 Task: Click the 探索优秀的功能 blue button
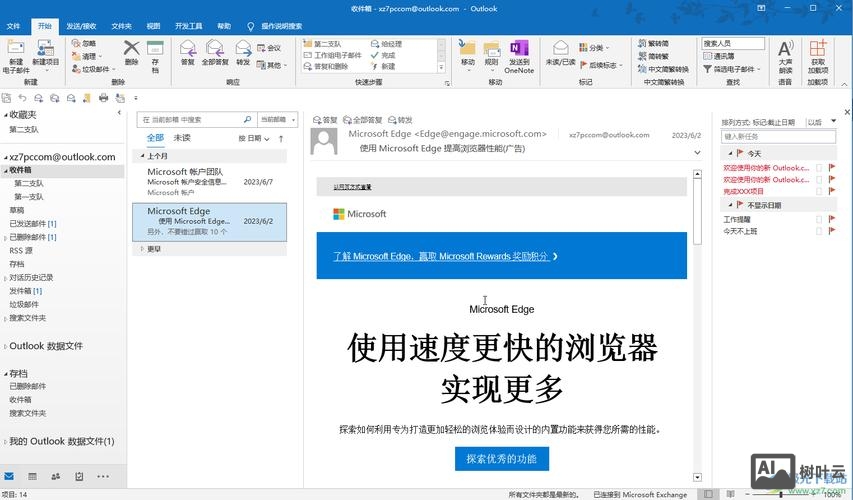[502, 459]
